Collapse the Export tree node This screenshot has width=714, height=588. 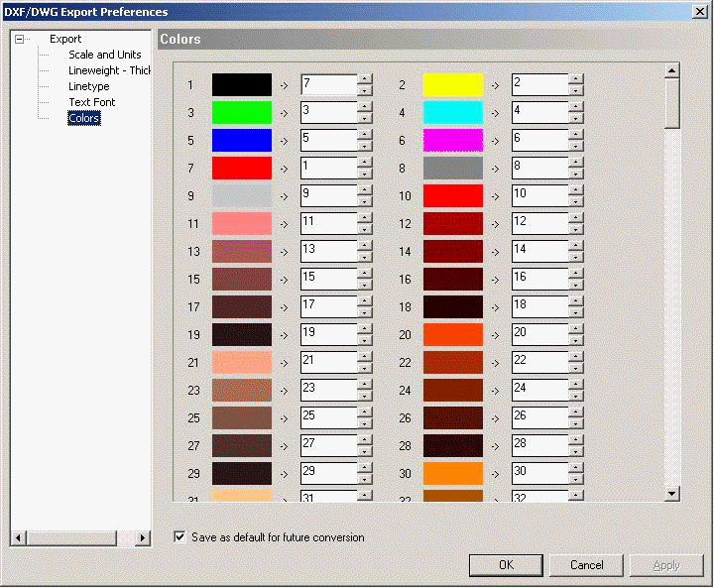19,40
